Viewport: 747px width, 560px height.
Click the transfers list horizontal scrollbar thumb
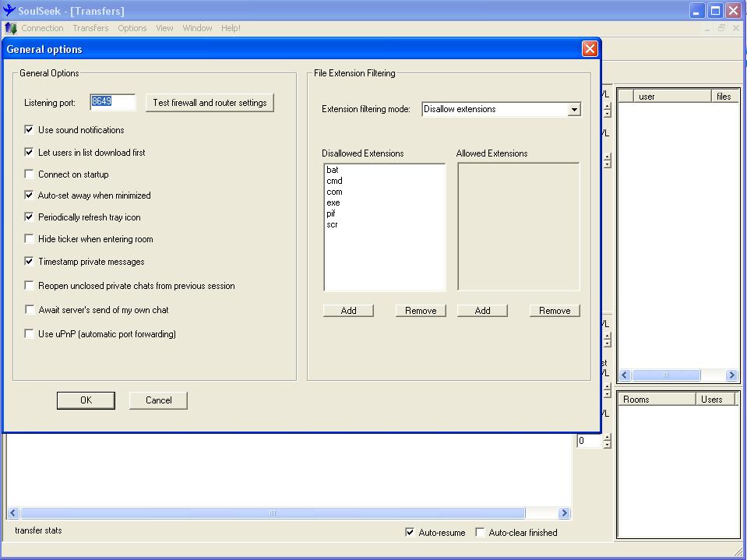coord(273,512)
